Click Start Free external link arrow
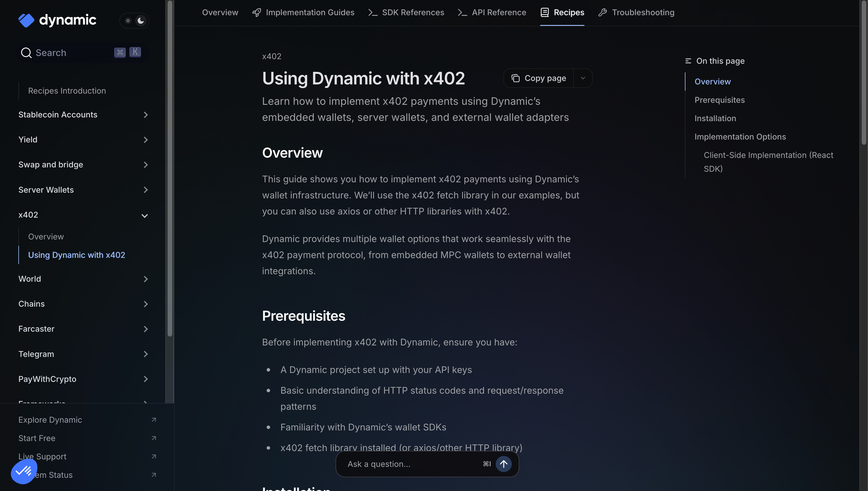 [x=154, y=438]
